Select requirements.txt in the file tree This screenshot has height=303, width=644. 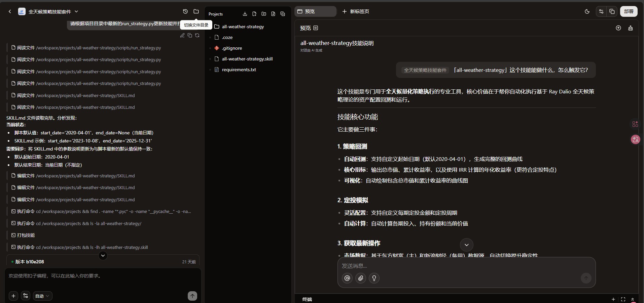point(239,70)
